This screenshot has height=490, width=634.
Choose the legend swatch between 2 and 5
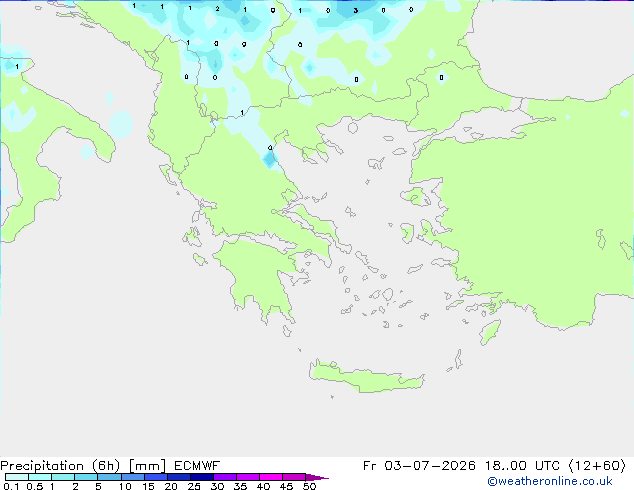(86, 477)
